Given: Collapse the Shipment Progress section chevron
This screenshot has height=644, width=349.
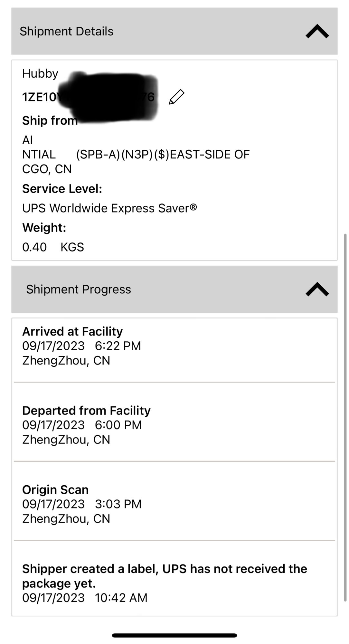Looking at the screenshot, I should [x=317, y=289].
